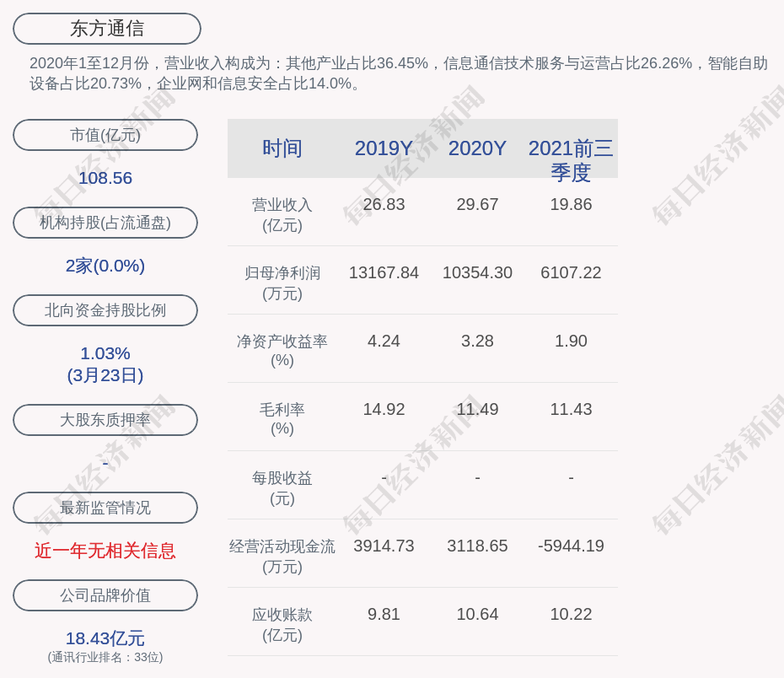Click the 公司品牌价值 label pill
This screenshot has height=678, width=784.
pyautogui.click(x=105, y=595)
